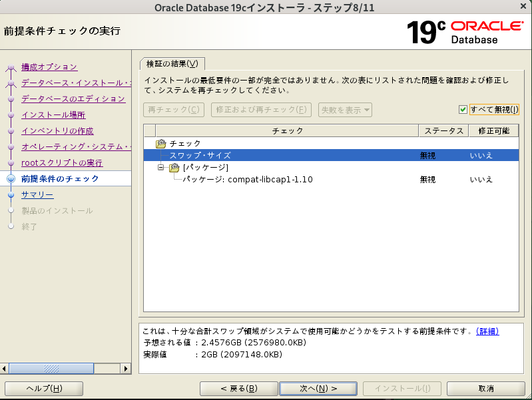The height and width of the screenshot is (400, 532).
Task: Go to データベース・インストール step
Action: pos(76,83)
